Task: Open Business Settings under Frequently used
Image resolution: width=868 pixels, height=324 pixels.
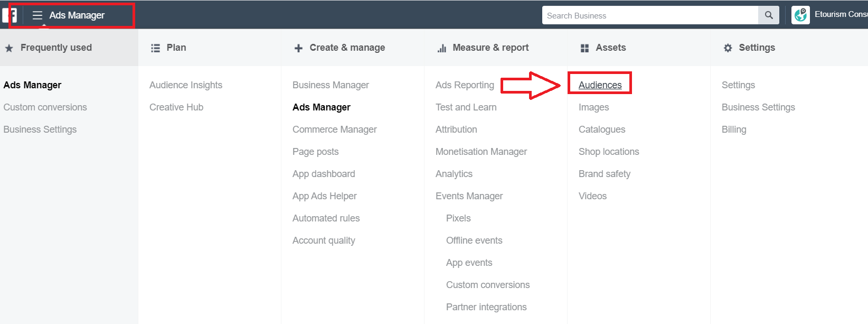Action: (x=40, y=129)
